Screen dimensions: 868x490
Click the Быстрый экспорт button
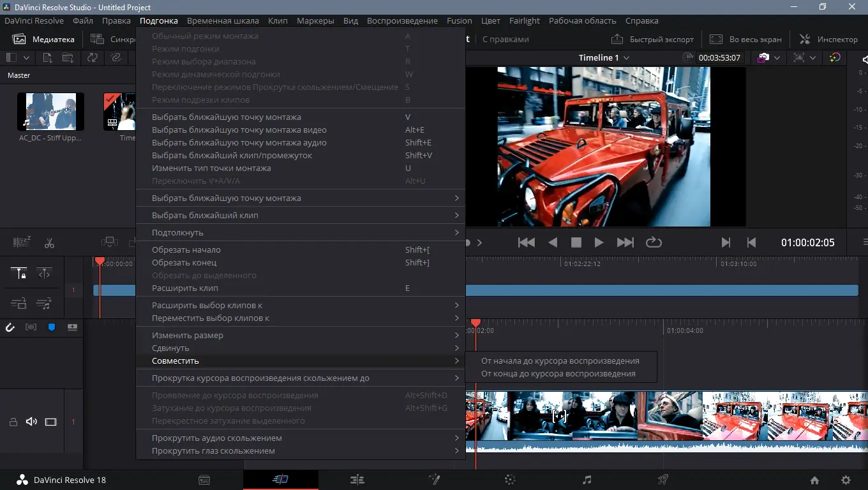[652, 39]
